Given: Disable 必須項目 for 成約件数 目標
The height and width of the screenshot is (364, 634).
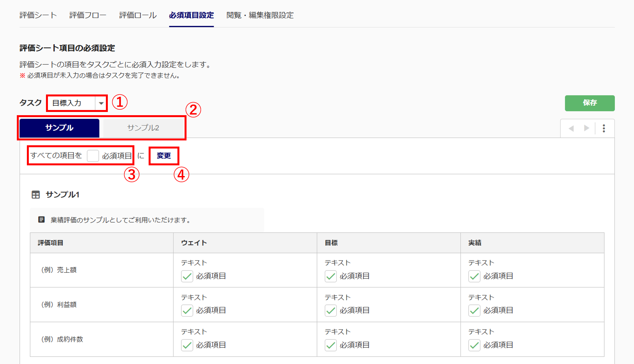Looking at the screenshot, I should coord(331,345).
